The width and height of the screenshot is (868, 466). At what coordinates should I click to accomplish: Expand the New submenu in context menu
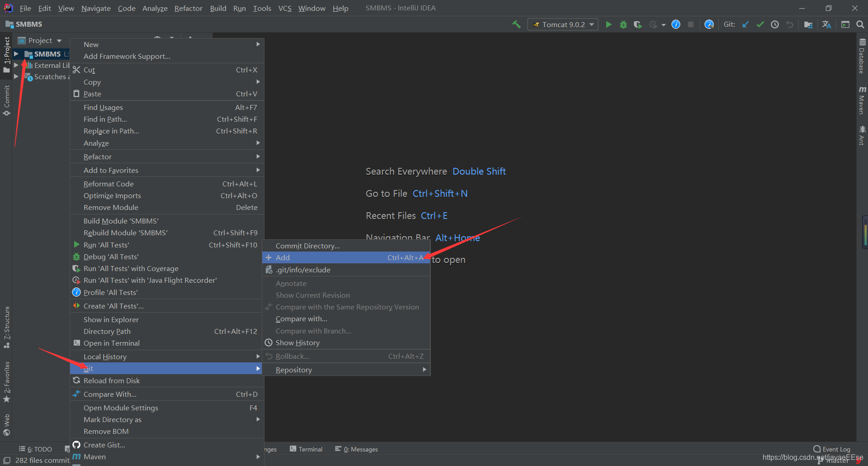pyautogui.click(x=167, y=44)
